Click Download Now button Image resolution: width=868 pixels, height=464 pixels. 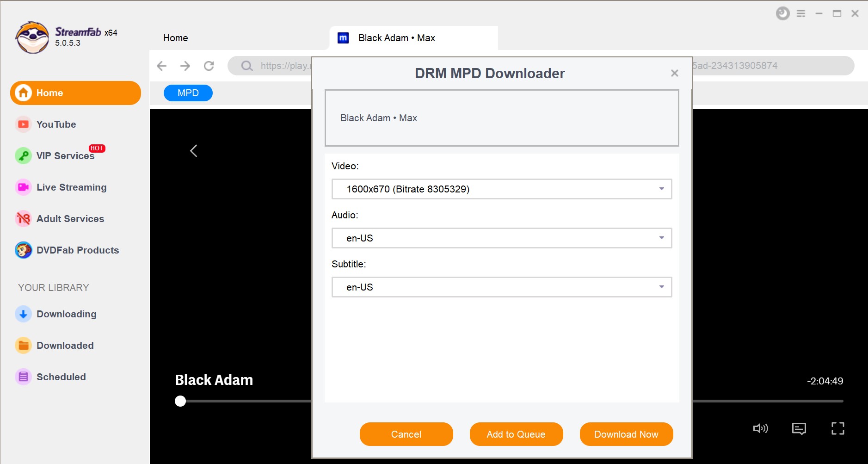pos(627,434)
